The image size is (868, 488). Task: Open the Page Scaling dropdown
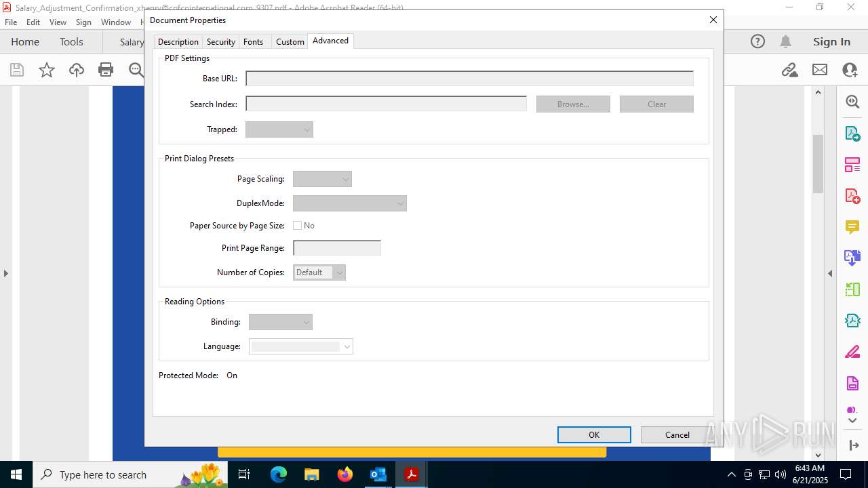[x=322, y=179]
